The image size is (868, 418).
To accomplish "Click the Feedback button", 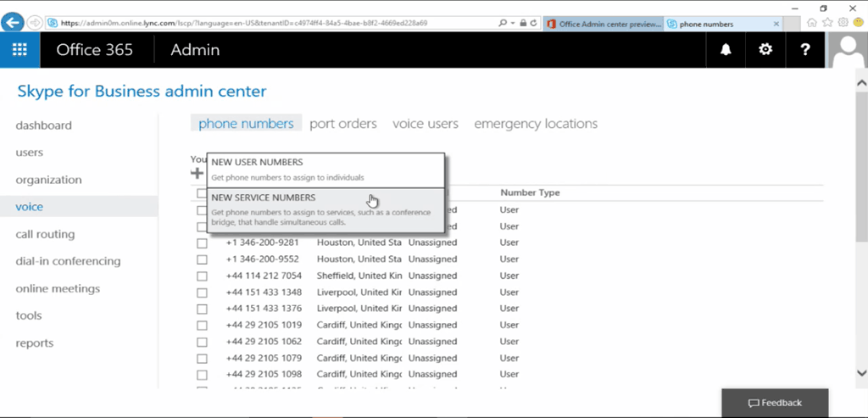I will point(774,403).
